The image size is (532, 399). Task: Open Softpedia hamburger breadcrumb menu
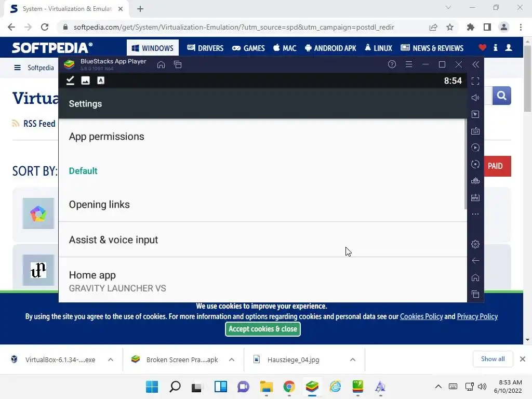[17, 68]
